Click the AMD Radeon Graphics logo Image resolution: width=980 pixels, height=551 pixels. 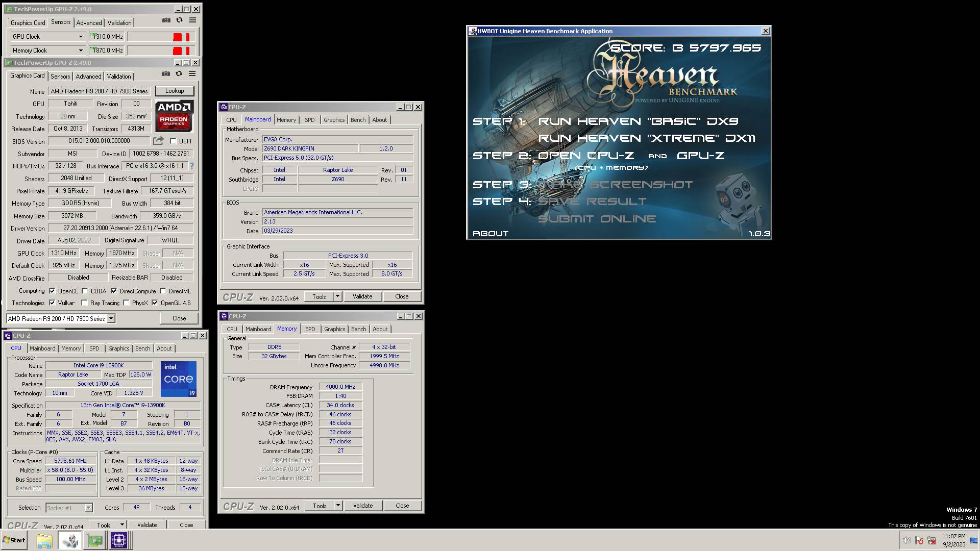tap(174, 116)
